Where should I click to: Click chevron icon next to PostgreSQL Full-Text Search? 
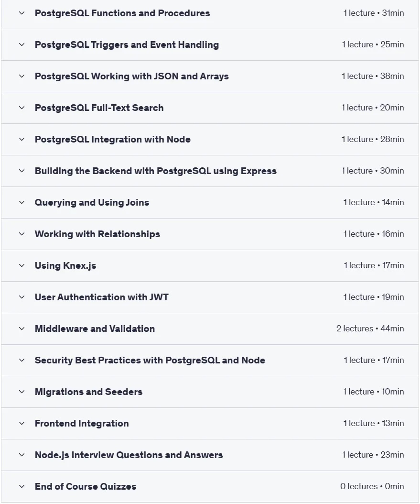pyautogui.click(x=22, y=108)
